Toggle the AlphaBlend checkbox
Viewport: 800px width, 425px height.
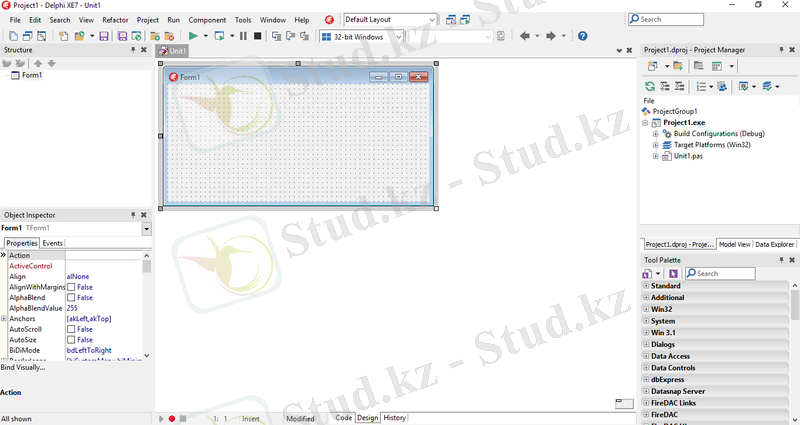(x=71, y=297)
